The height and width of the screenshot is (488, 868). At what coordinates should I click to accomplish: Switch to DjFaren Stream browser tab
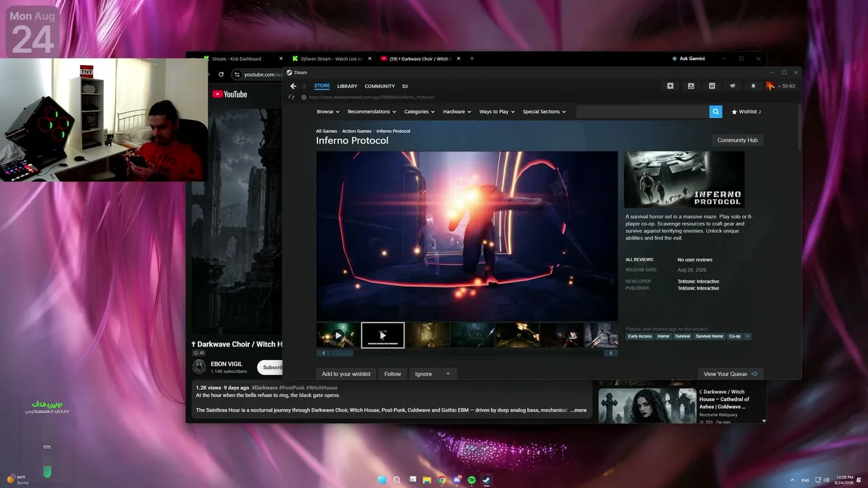(x=331, y=59)
